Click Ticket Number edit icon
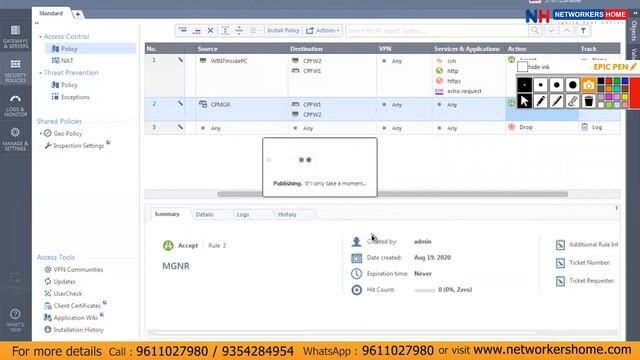 (x=560, y=263)
